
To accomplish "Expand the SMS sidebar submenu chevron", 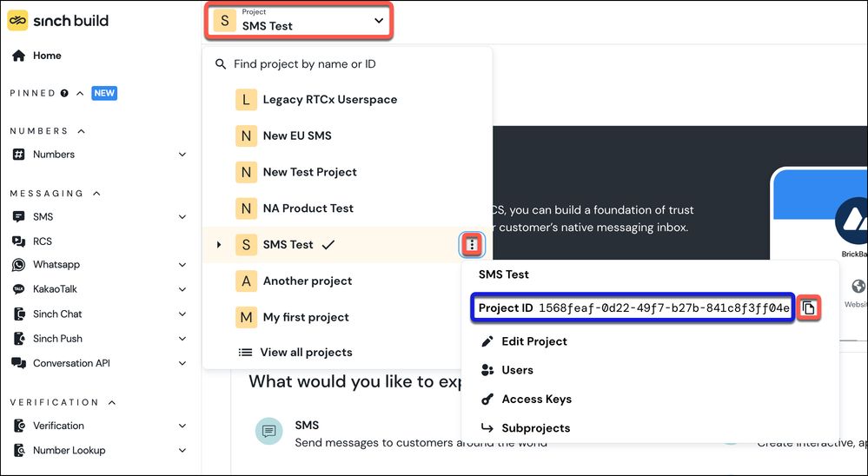I will pos(182,216).
